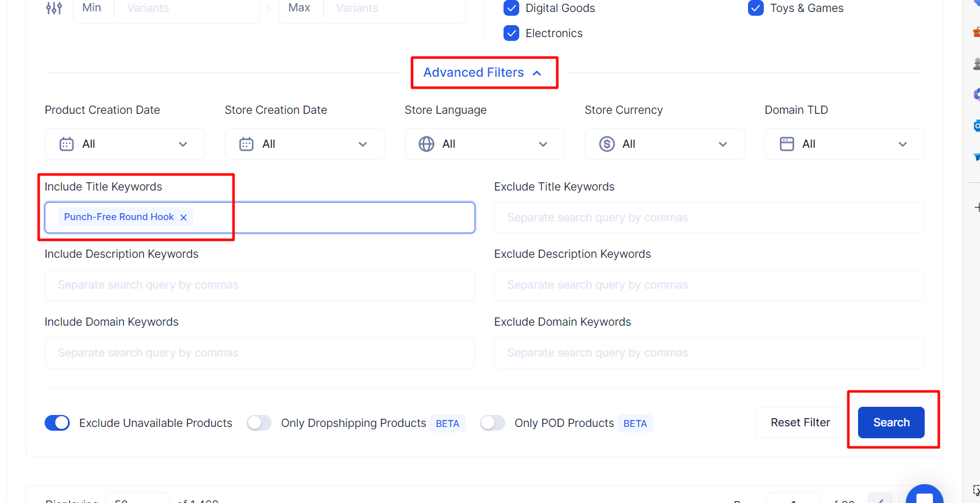Open Store Creation Date dropdown
Screen dimensions: 980x503
click(x=304, y=144)
